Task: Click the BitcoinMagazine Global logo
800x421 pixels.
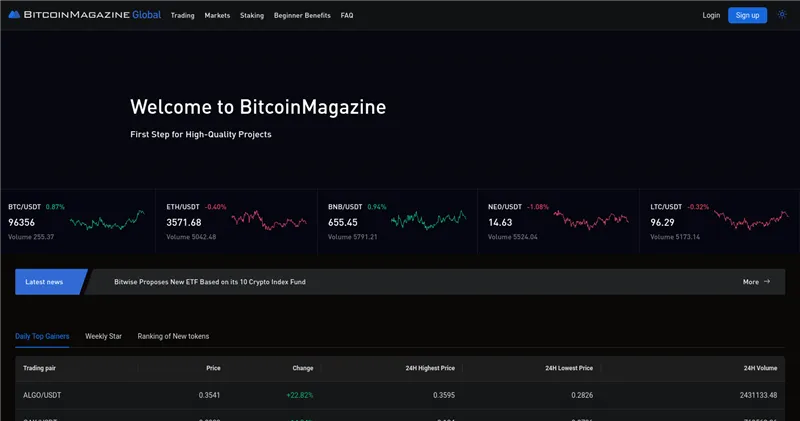Action: 85,15
